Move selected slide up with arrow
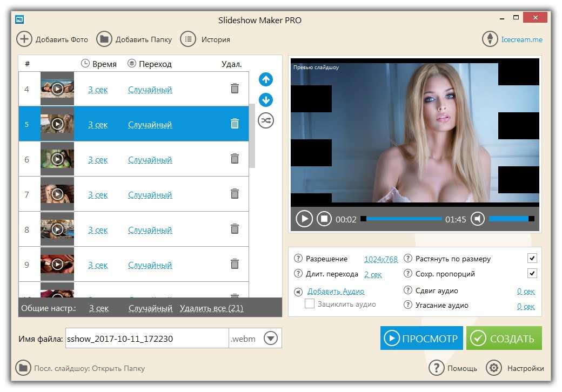Image resolution: width=562 pixels, height=392 pixels. [x=265, y=79]
